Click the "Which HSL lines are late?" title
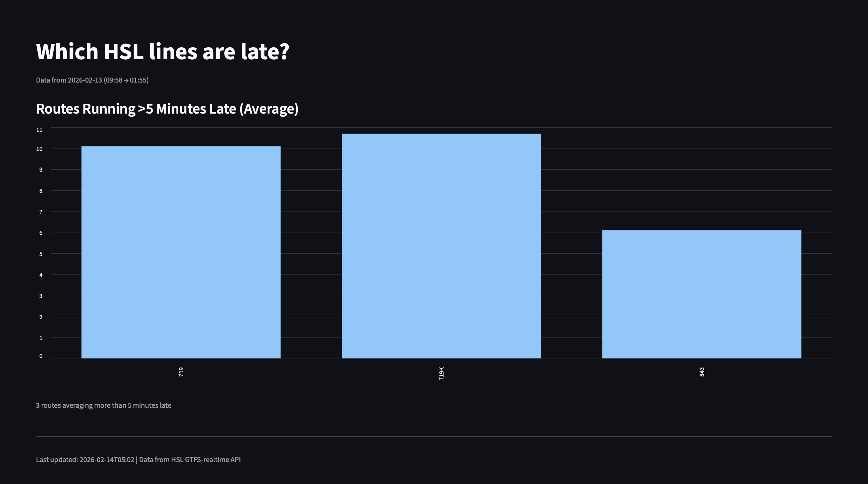The width and height of the screenshot is (868, 484). tap(162, 52)
